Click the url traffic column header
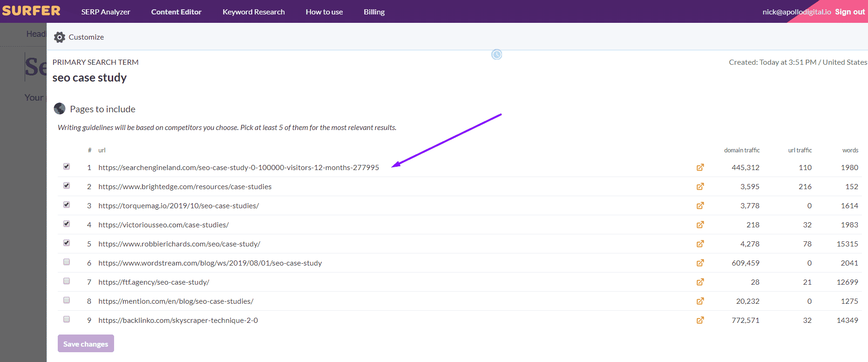This screenshot has width=868, height=362. [800, 150]
